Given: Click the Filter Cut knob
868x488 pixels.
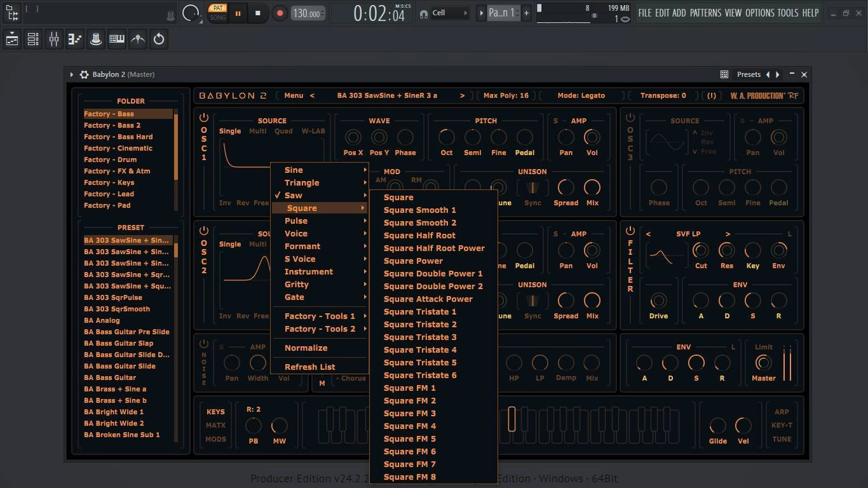Looking at the screenshot, I should pyautogui.click(x=700, y=250).
